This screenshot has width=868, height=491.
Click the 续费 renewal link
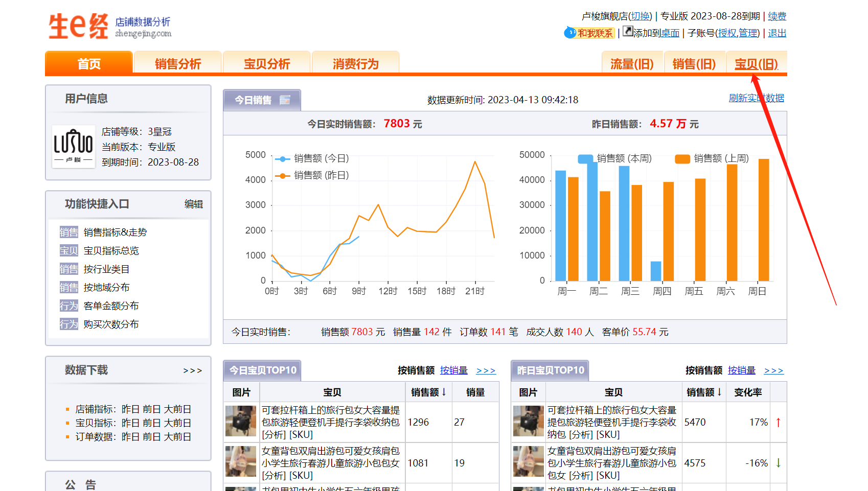(776, 16)
